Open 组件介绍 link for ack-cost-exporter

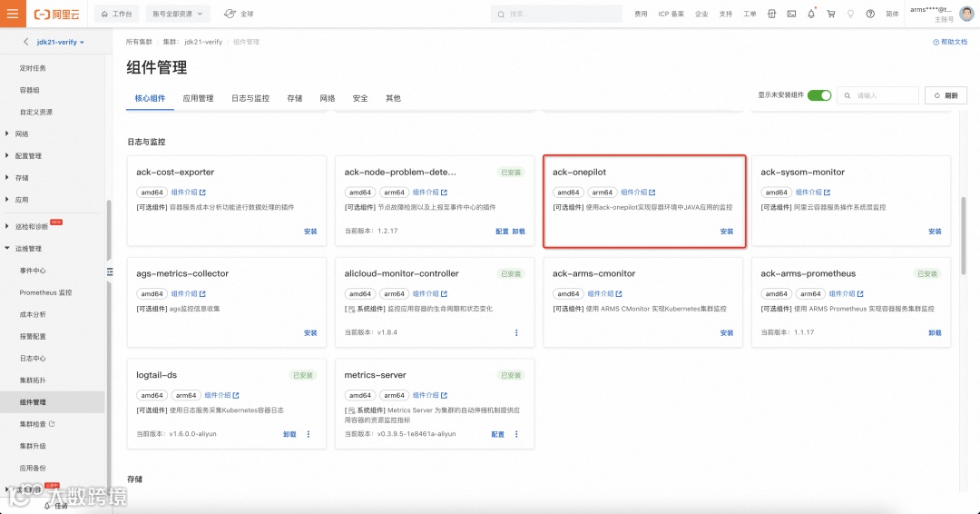(188, 192)
